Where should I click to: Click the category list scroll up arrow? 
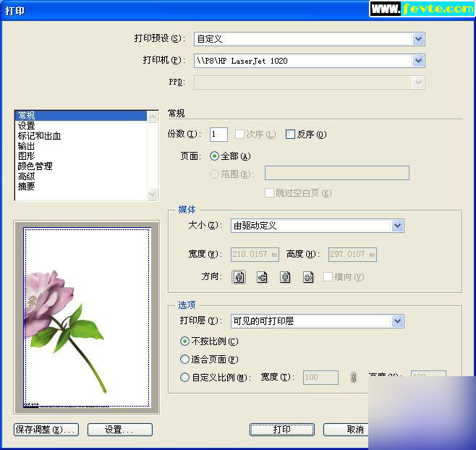pyautogui.click(x=152, y=116)
